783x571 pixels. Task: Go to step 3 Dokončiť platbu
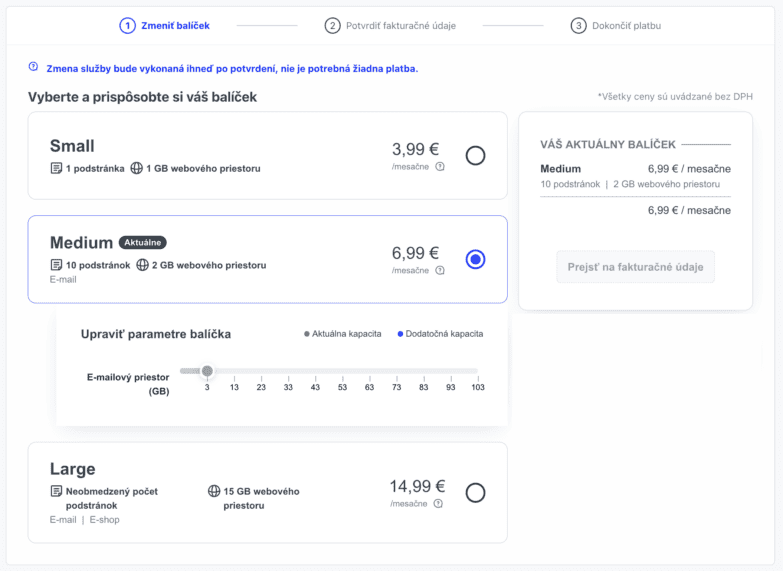(x=616, y=26)
